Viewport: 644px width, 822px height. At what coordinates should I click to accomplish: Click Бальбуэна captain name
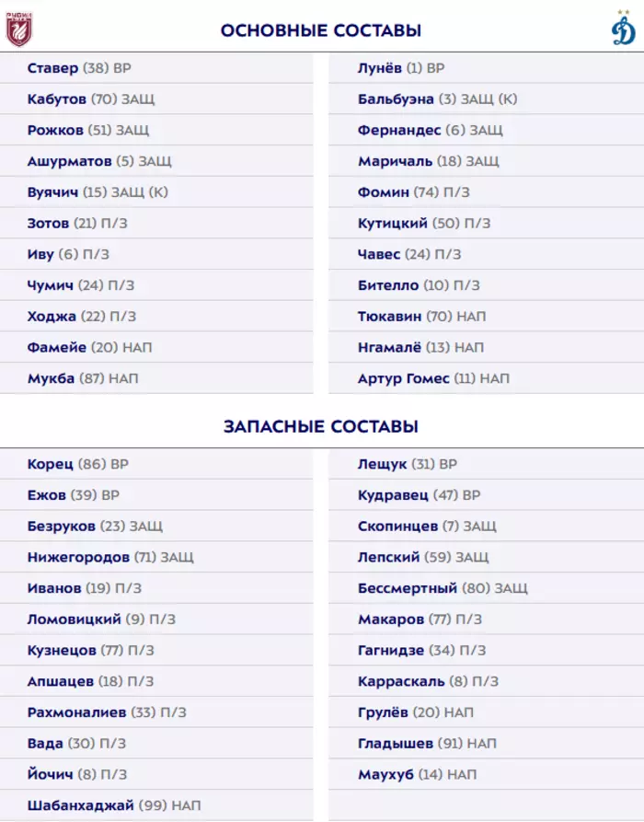pyautogui.click(x=397, y=99)
